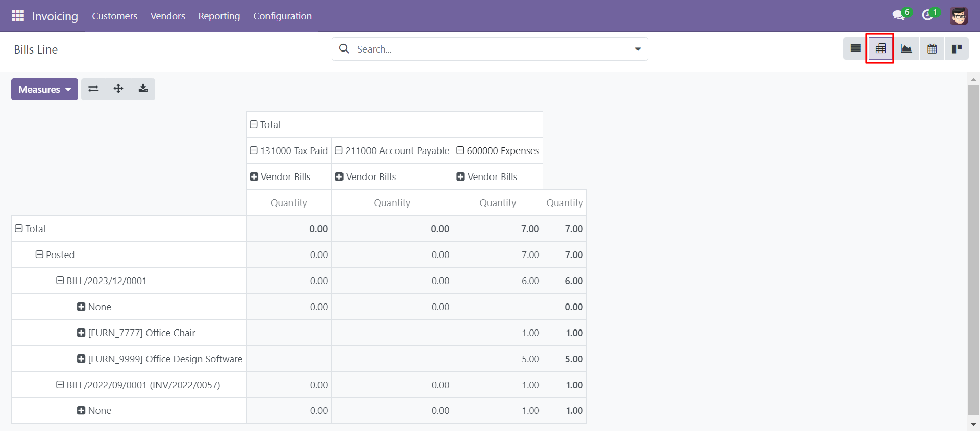Click the search magnifier icon

(345, 49)
